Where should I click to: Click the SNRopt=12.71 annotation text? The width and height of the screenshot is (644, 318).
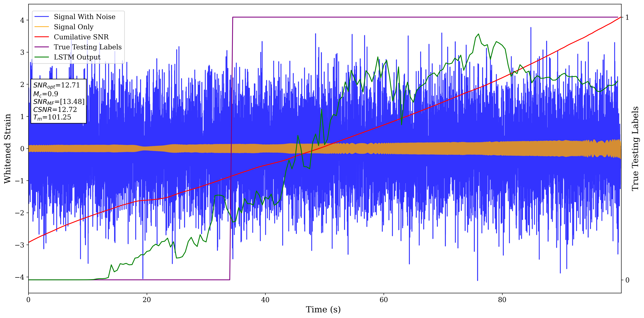point(56,85)
